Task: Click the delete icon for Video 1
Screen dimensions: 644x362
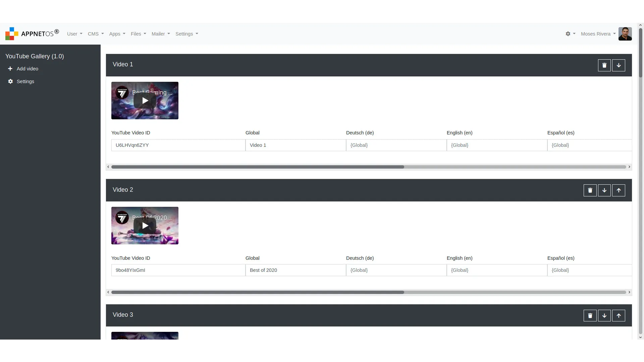Action: coord(604,65)
